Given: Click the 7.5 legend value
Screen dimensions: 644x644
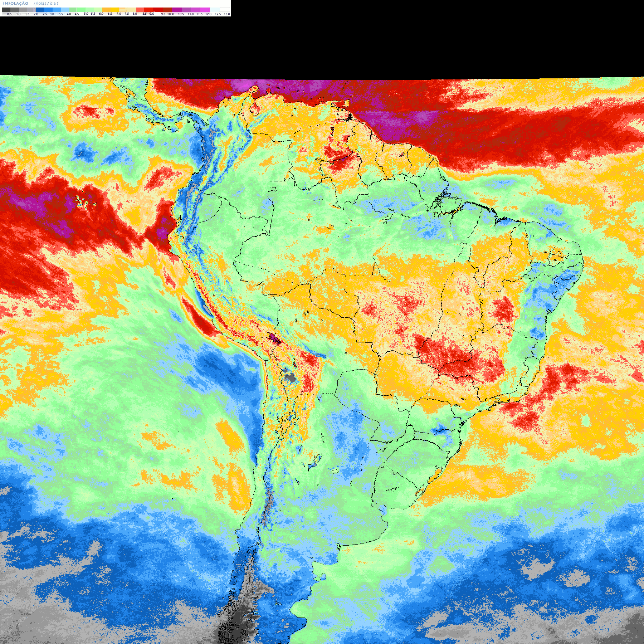Looking at the screenshot, I should 127,14.
